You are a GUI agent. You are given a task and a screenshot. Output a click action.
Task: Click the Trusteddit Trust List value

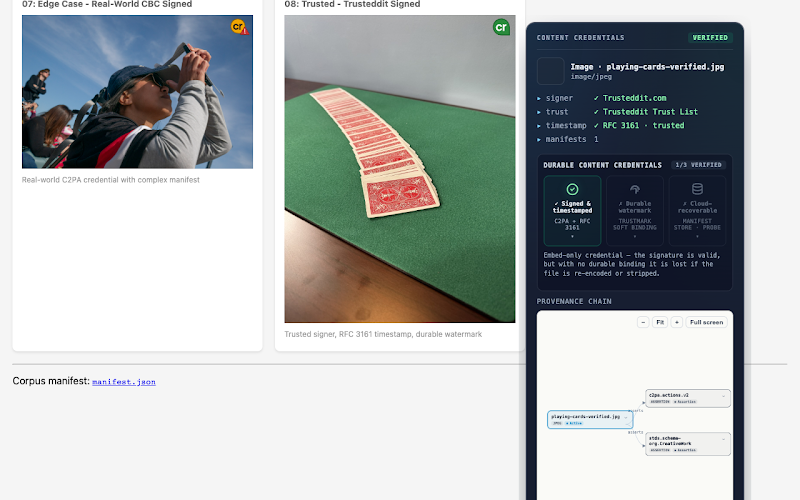pos(650,112)
